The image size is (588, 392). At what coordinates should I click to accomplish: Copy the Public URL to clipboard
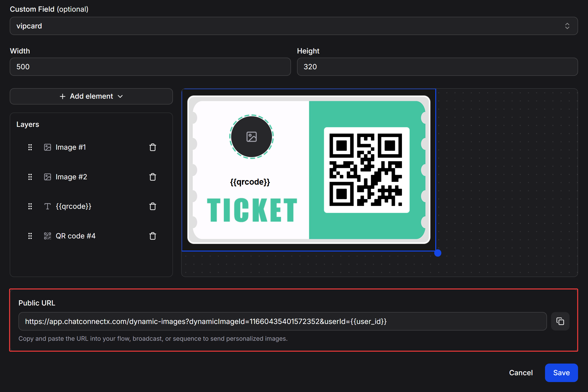click(x=560, y=321)
